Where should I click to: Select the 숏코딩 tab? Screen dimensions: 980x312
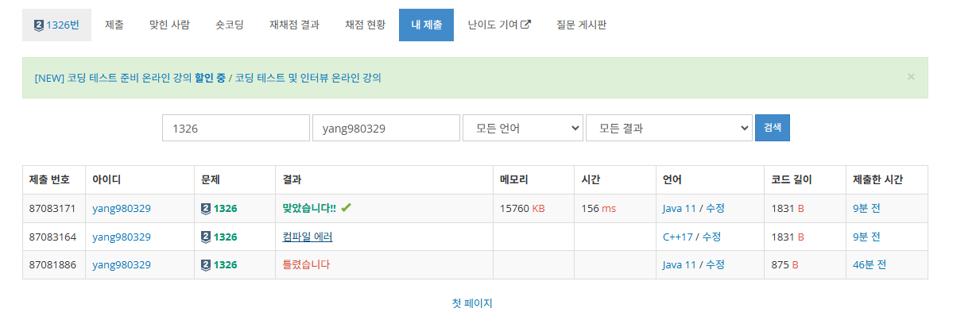click(230, 25)
